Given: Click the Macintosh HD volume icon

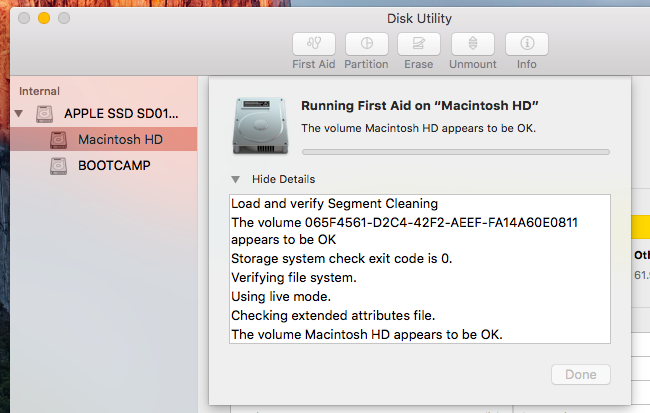Looking at the screenshot, I should click(x=60, y=140).
